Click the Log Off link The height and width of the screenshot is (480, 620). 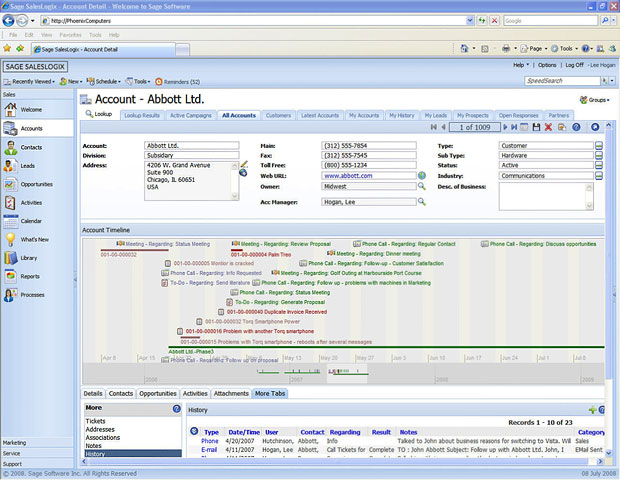[x=574, y=65]
